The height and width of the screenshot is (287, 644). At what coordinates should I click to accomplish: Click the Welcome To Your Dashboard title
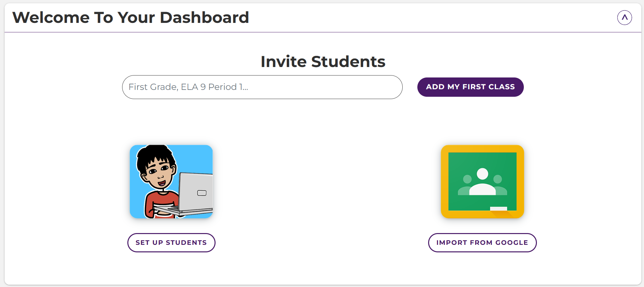click(x=131, y=18)
